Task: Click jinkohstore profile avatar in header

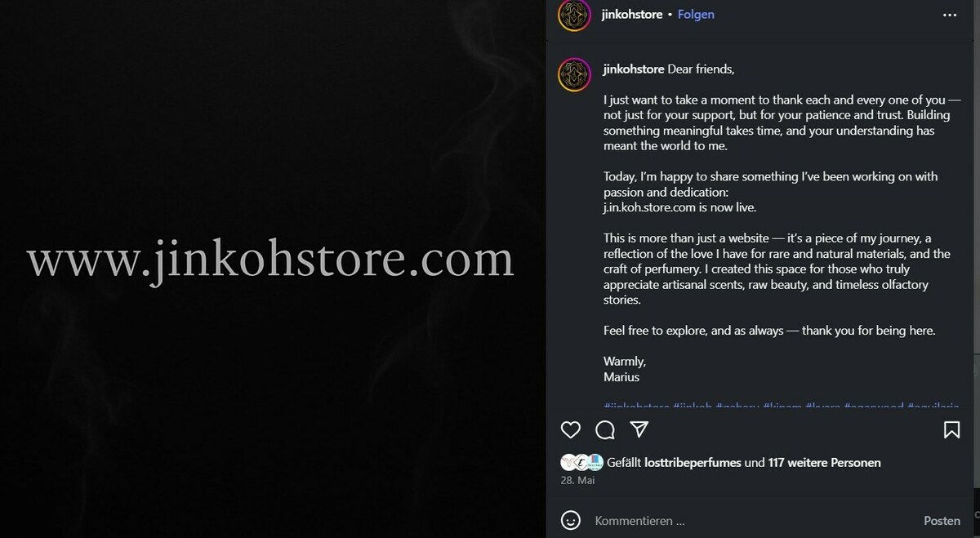Action: pos(574,15)
